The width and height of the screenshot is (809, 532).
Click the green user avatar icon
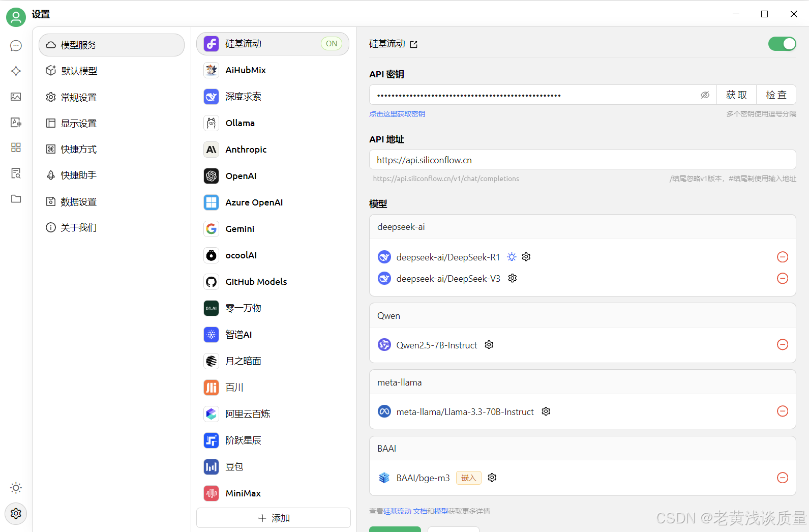coord(16,17)
